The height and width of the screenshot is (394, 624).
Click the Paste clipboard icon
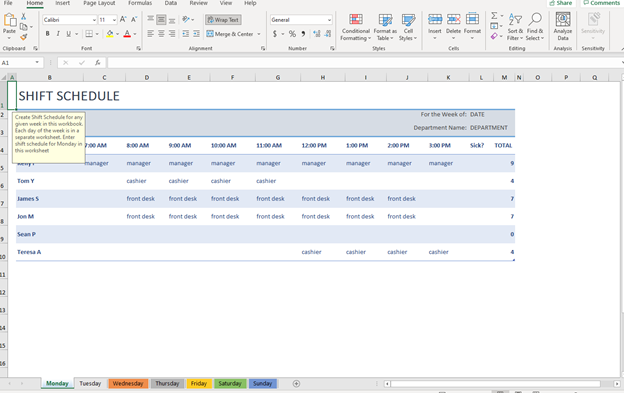tap(9, 20)
